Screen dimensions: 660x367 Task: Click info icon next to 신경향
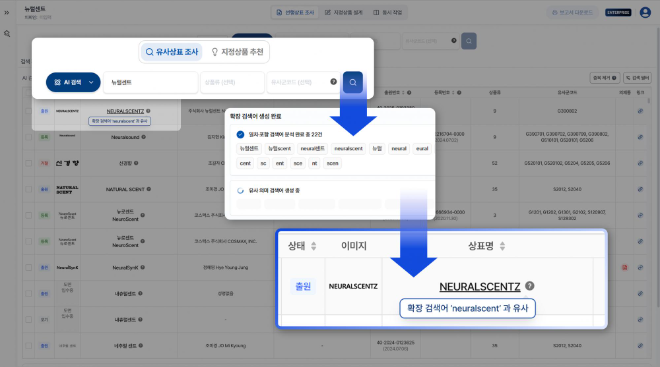[x=136, y=163]
